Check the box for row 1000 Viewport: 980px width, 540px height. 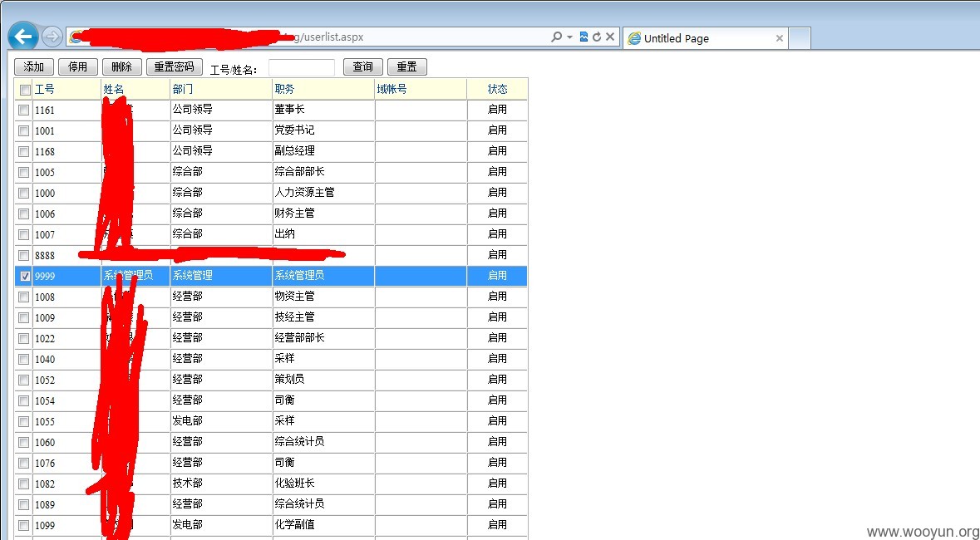(24, 193)
